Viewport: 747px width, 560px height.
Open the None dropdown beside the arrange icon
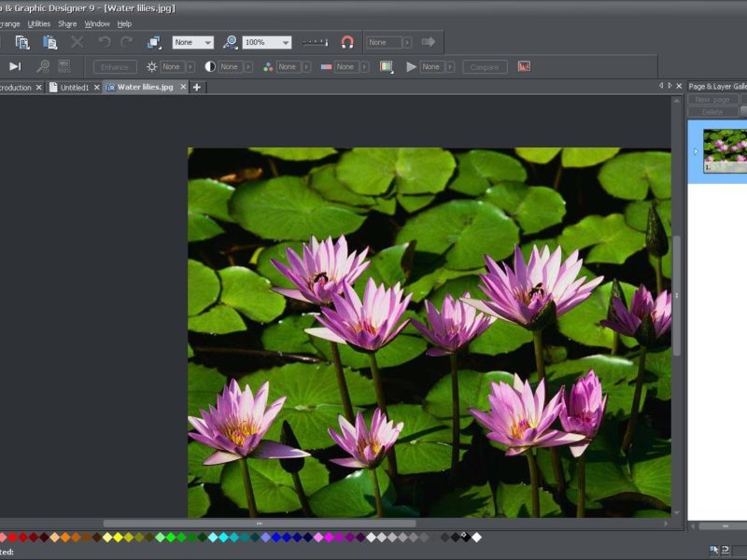[x=206, y=42]
